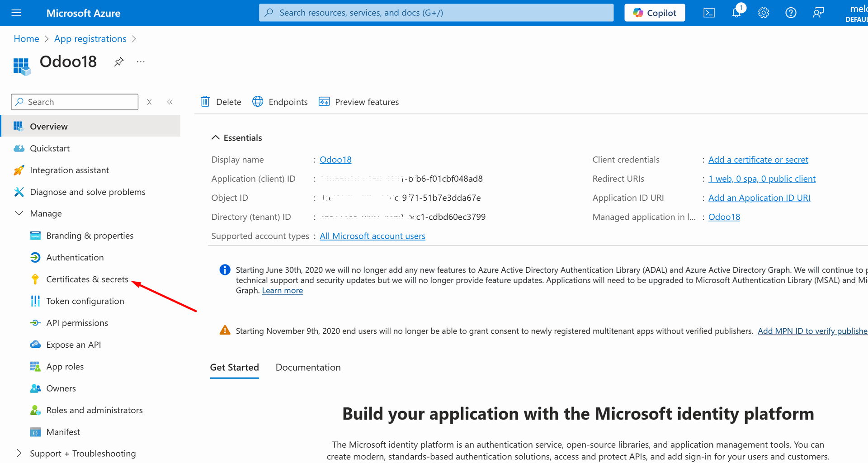
Task: Click the API permissions icon
Action: 35,323
